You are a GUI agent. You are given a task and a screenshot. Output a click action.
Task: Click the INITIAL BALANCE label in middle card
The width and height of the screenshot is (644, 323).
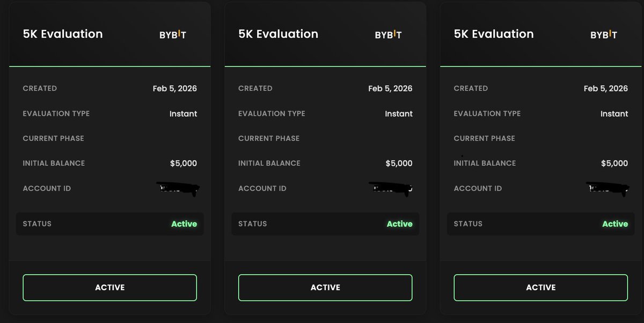[269, 163]
